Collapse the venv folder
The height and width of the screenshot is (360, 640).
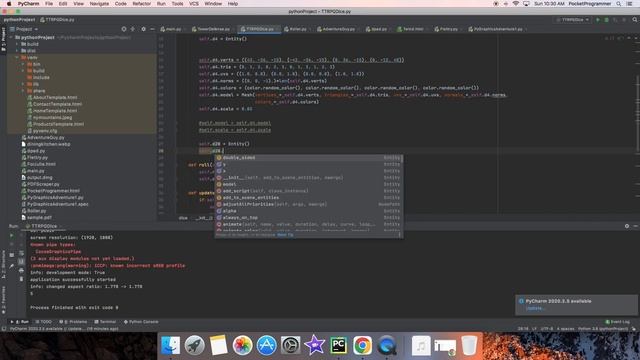[17, 58]
